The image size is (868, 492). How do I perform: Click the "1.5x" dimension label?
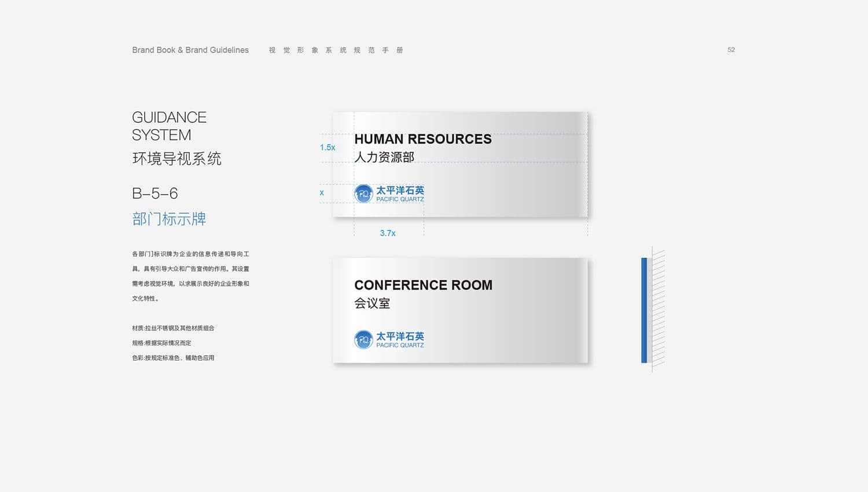(x=328, y=148)
